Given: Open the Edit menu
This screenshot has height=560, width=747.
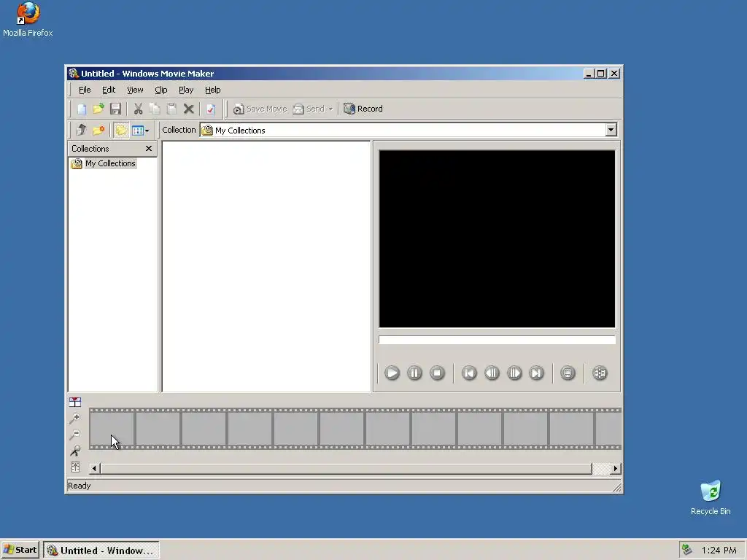Looking at the screenshot, I should click(x=109, y=90).
